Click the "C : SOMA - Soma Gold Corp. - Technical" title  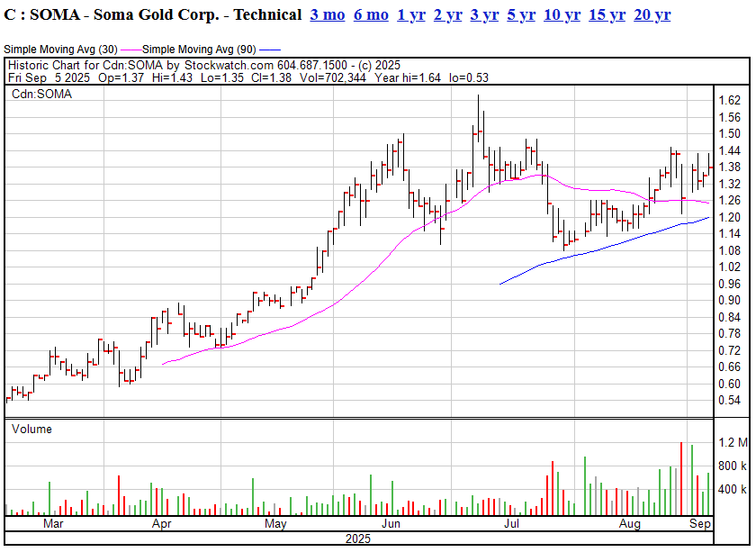(x=152, y=15)
